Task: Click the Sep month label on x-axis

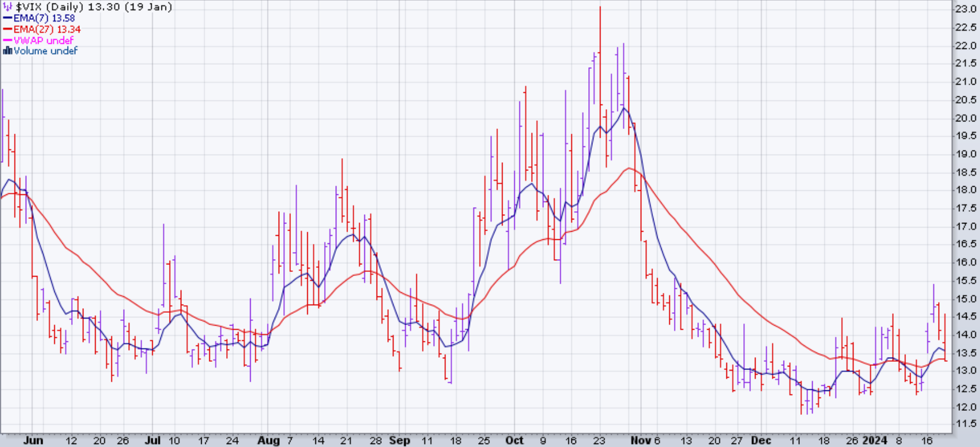Action: pos(399,441)
